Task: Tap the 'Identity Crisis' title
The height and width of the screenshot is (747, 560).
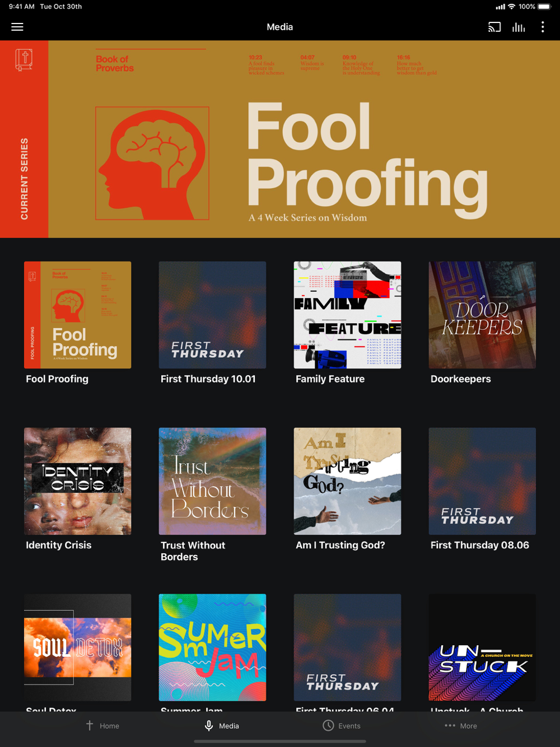Action: coord(59,545)
